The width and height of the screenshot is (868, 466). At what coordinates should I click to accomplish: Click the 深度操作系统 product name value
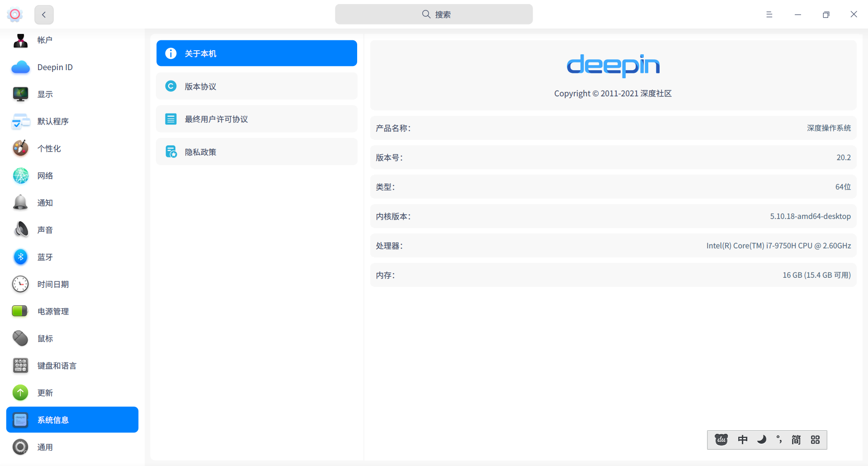click(x=829, y=128)
